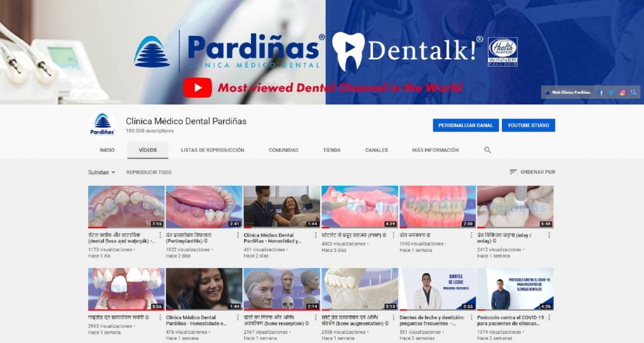The image size is (644, 343).
Task: Open the Tienda tab
Action: point(331,150)
